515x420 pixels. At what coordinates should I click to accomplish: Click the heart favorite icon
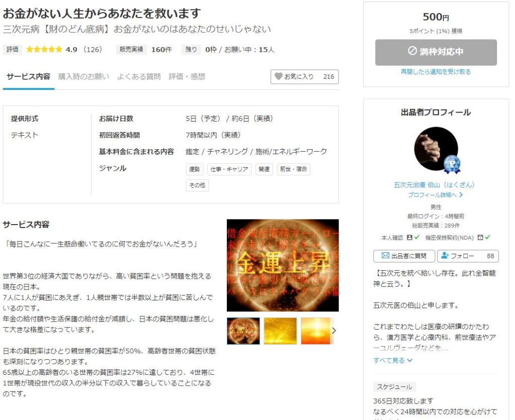click(x=278, y=76)
